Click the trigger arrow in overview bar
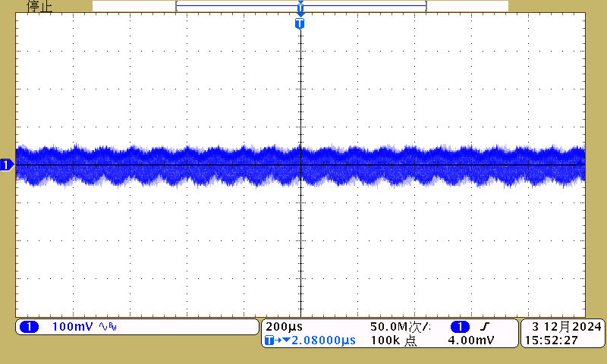607x364 pixels. point(300,9)
